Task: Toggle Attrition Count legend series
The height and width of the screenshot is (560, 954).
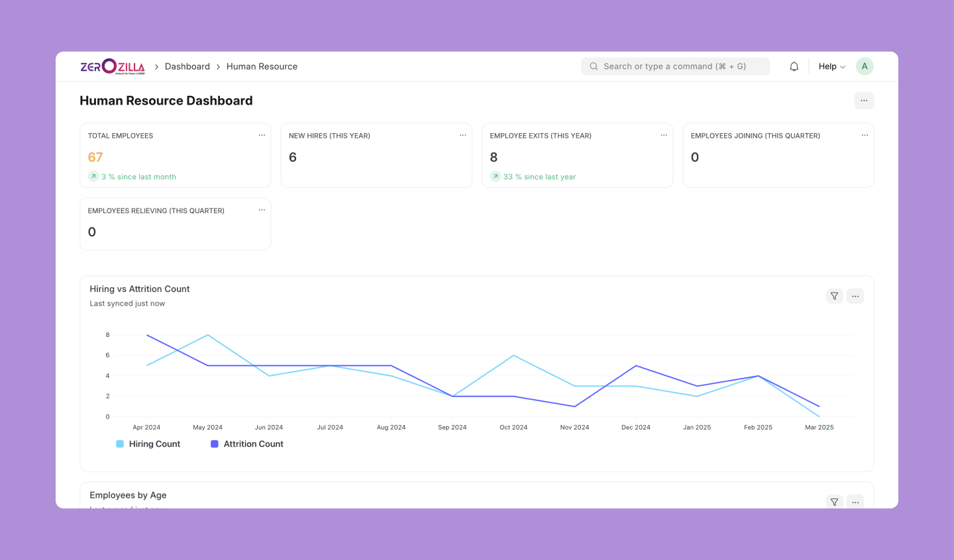Action: [x=253, y=444]
